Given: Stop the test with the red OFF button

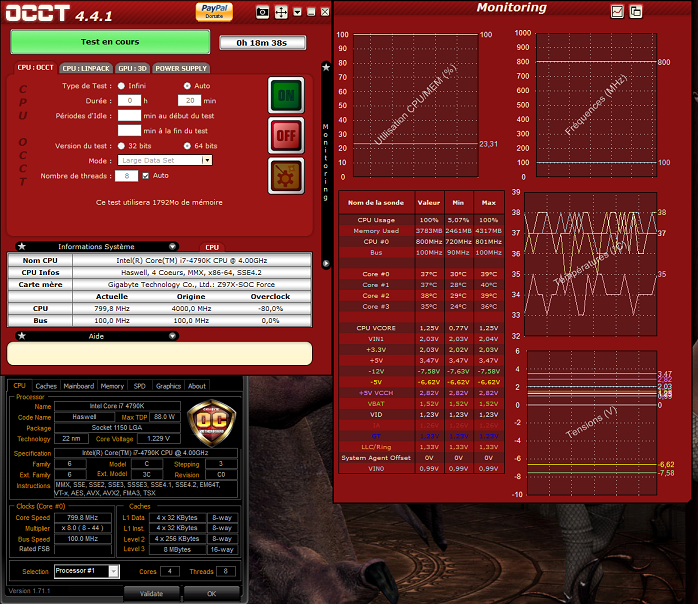Looking at the screenshot, I should point(286,135).
